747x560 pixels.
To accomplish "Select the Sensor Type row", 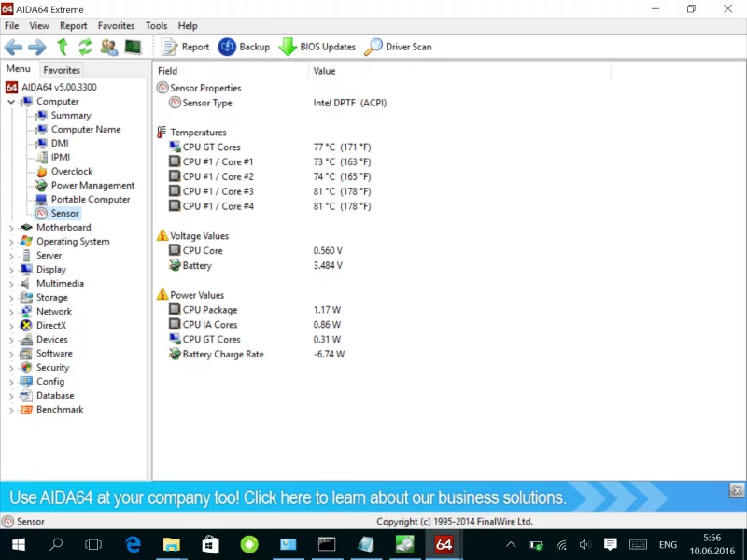I will [x=383, y=103].
